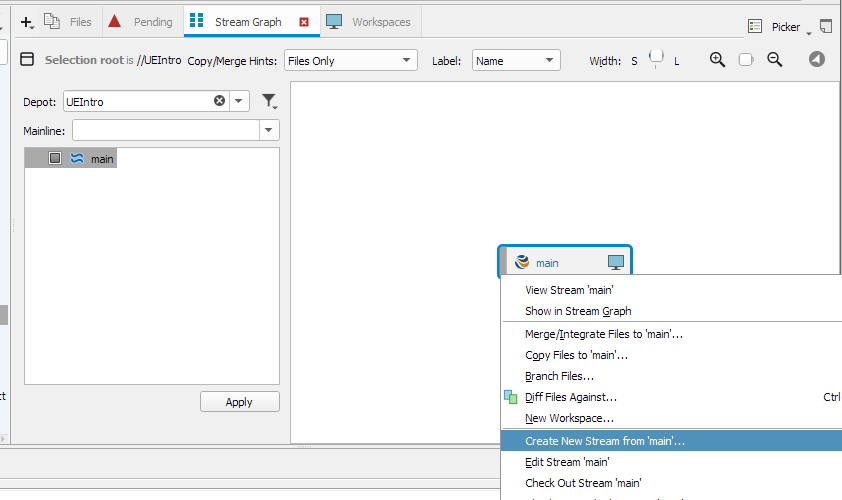Click the workspace monitor icon on main node
This screenshot has width=842, height=500.
pos(616,262)
